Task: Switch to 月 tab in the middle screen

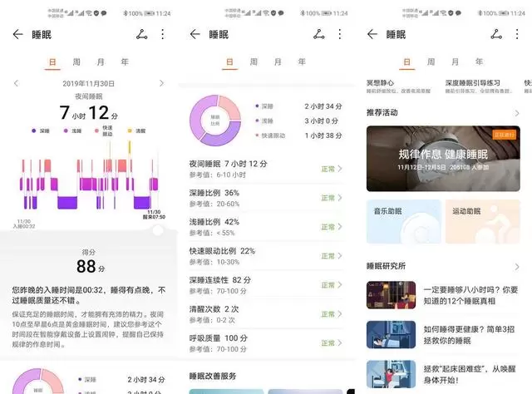Action: [x=278, y=62]
